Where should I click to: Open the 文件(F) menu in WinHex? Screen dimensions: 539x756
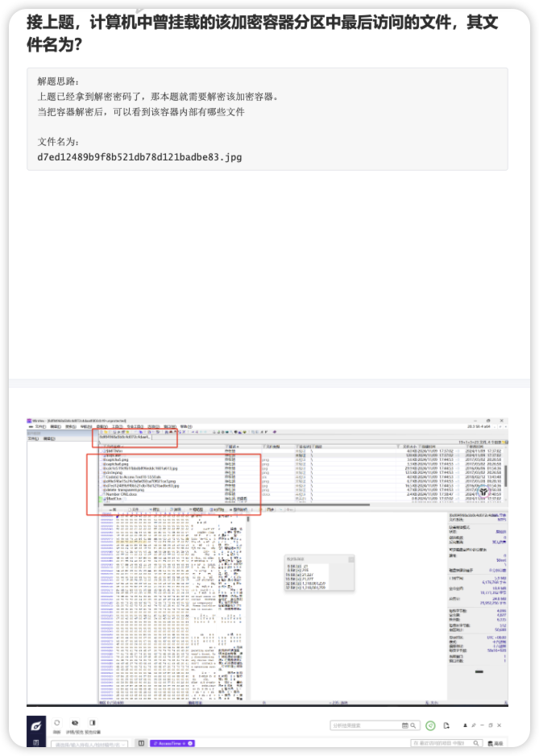[x=40, y=426]
